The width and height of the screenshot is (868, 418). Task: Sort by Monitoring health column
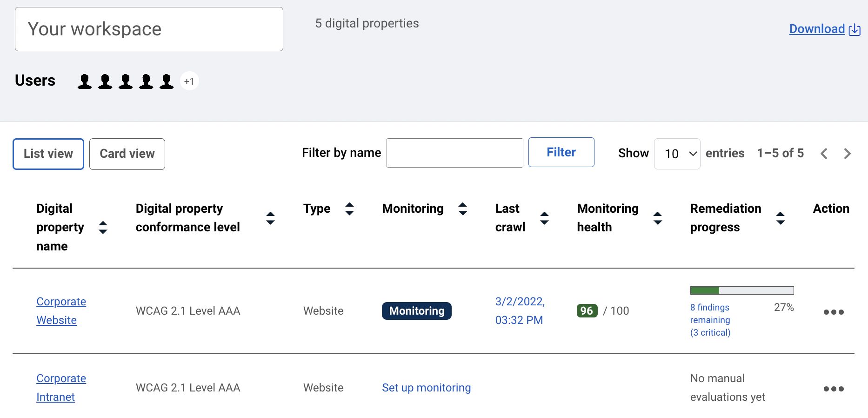(658, 218)
